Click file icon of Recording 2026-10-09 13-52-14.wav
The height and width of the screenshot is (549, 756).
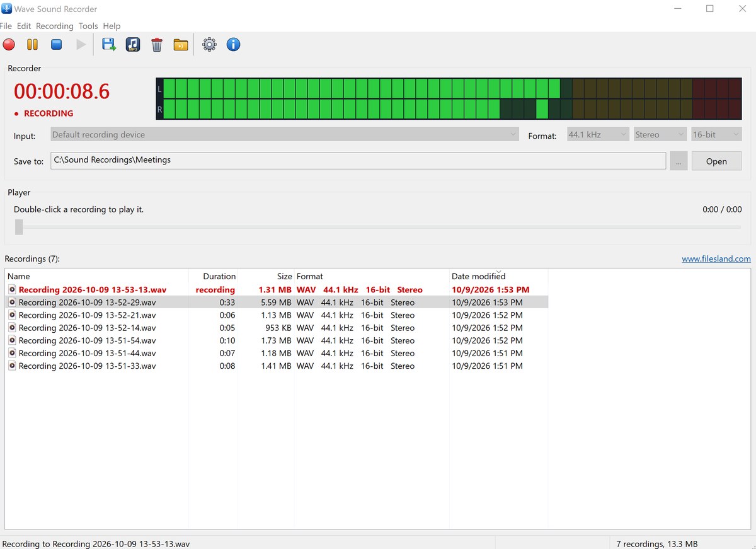(12, 328)
